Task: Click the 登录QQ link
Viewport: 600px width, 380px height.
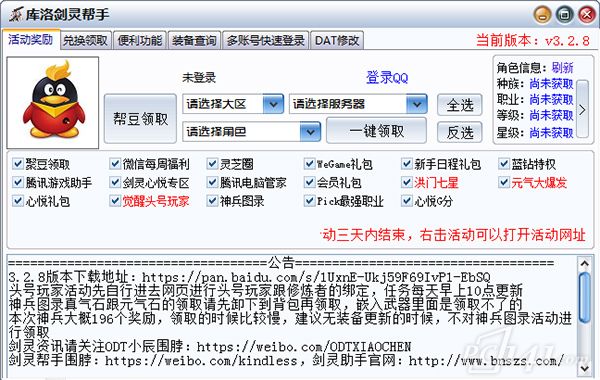Action: 387,78
